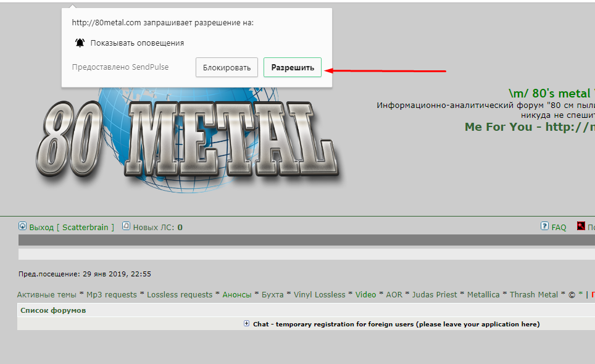Open the Thrash Metal link
This screenshot has width=595, height=364.
pyautogui.click(x=533, y=295)
